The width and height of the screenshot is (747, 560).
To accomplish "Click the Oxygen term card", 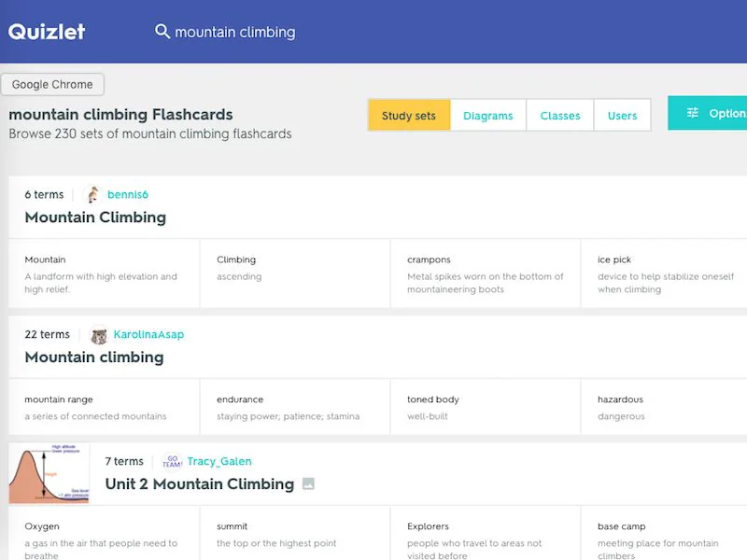I will [x=104, y=533].
